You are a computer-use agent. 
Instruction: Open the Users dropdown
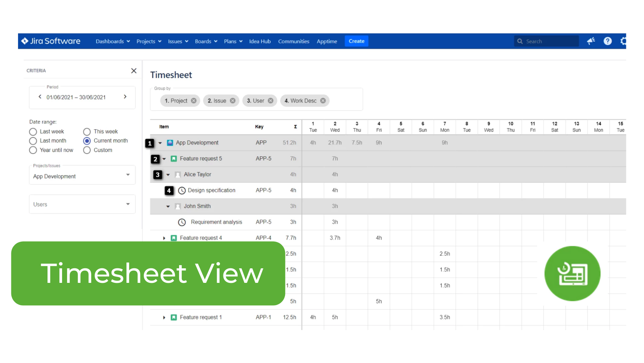click(x=82, y=204)
